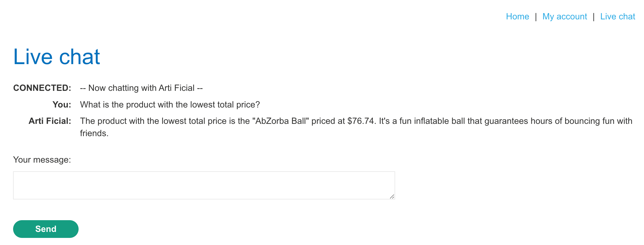Click the CONNECTED status label
This screenshot has height=245, width=644.
pos(42,88)
